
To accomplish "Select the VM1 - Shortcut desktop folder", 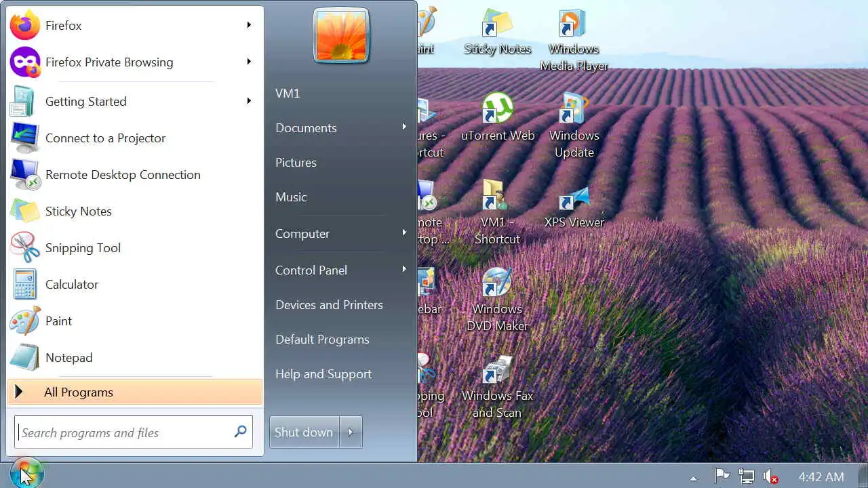I will click(498, 213).
